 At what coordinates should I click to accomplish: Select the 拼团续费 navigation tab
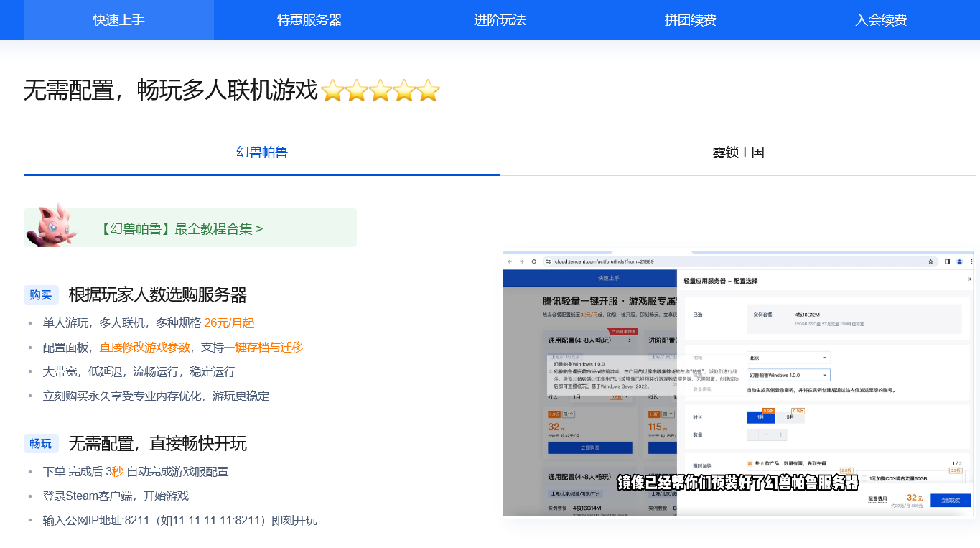point(691,20)
